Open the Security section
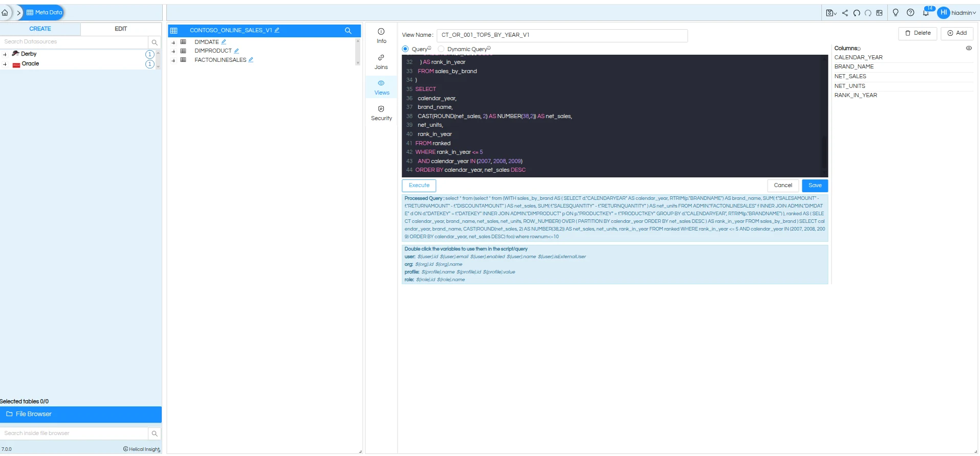This screenshot has height=456, width=980. point(381,113)
